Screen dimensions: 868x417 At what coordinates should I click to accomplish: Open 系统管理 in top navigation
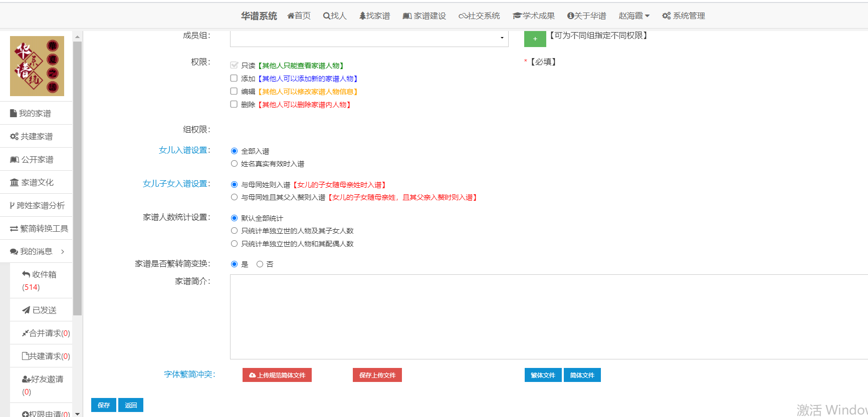point(684,16)
